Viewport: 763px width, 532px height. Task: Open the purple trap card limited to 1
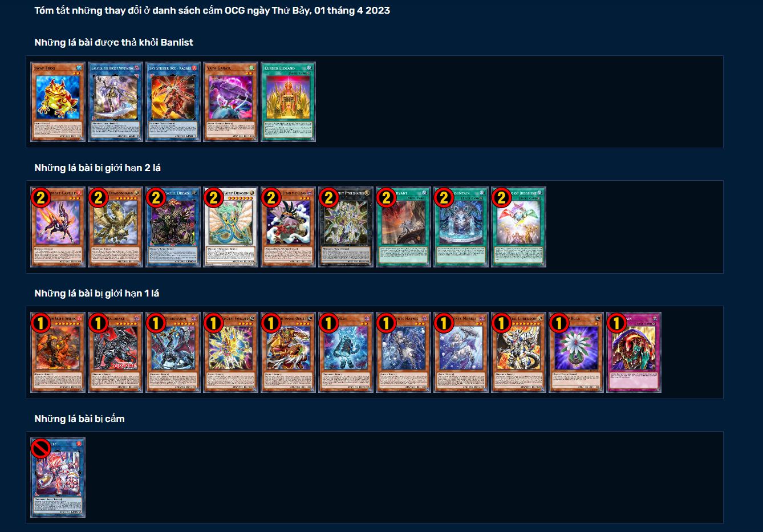coord(634,352)
